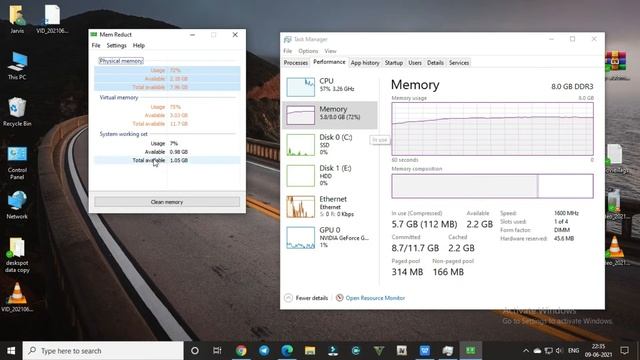This screenshot has height=360, width=640.
Task: Open Google Chrome from taskbar
Action: click(241, 351)
